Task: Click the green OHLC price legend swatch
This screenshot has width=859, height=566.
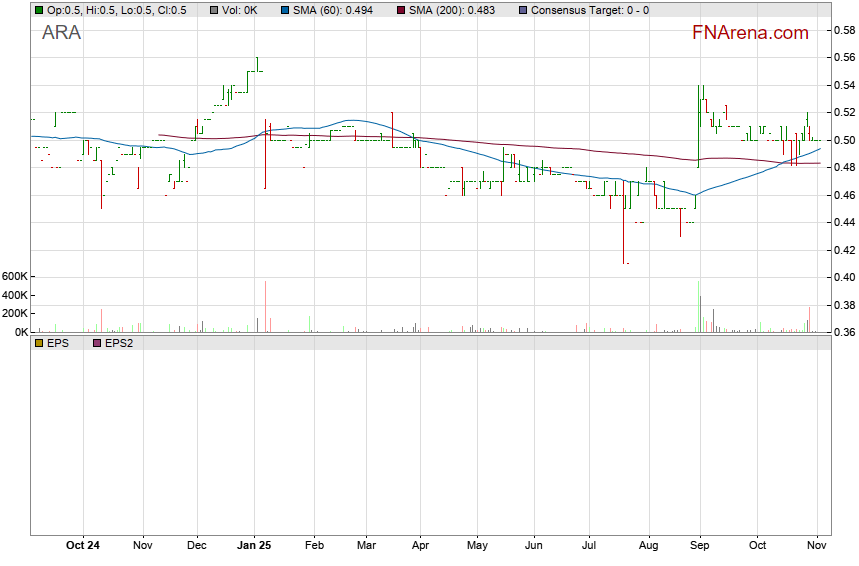Action: point(39,10)
